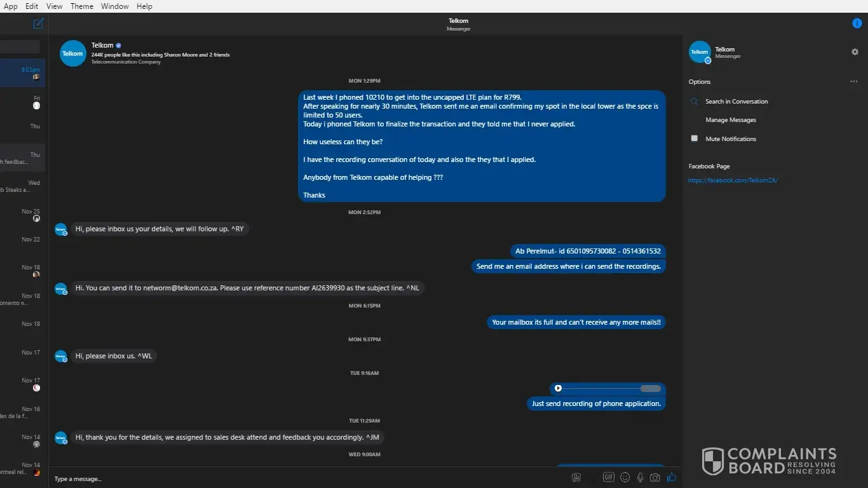The width and height of the screenshot is (868, 488).
Task: Open the GIF picker
Action: coord(609,477)
